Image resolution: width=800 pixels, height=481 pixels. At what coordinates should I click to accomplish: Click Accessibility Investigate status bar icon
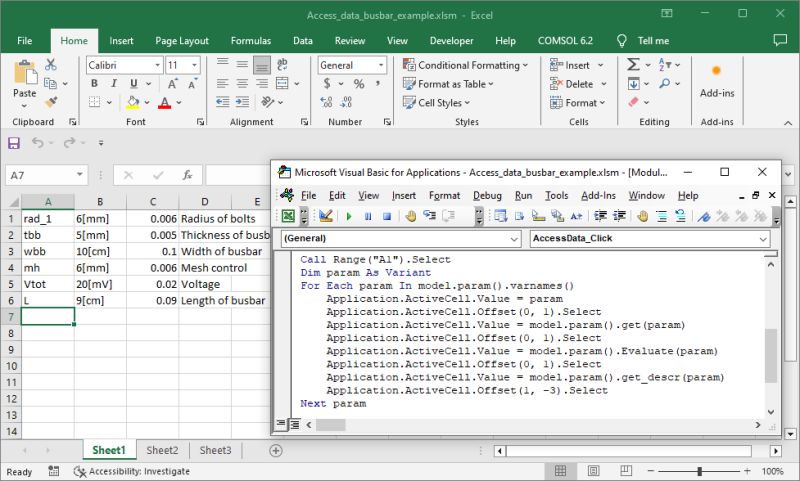pyautogui.click(x=80, y=471)
